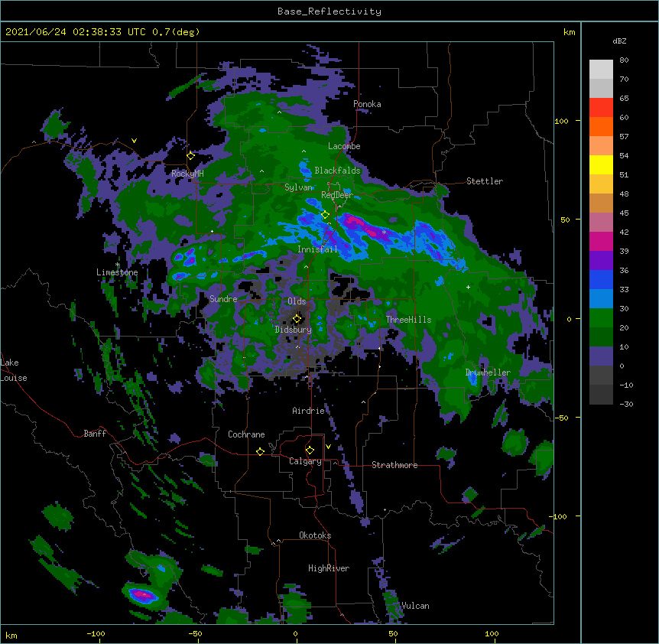Click the Sylvan town label
This screenshot has width=659, height=644.
[298, 187]
